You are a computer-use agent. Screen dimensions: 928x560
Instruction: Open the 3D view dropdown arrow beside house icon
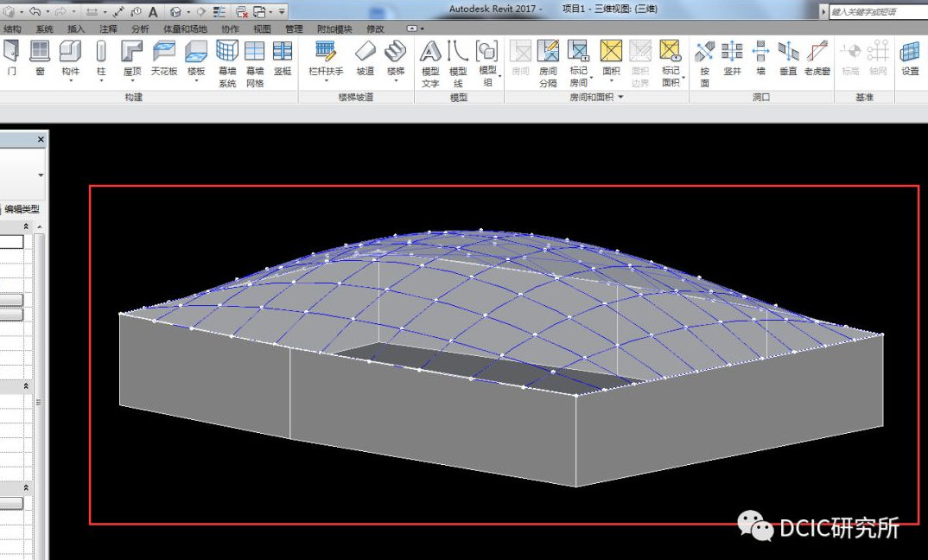coord(188,12)
